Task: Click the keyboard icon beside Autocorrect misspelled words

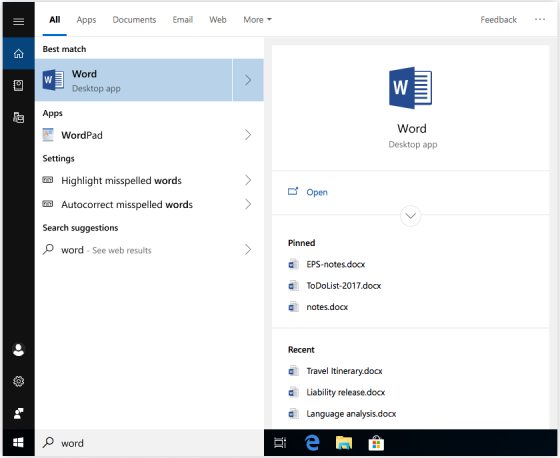Action: (48, 204)
